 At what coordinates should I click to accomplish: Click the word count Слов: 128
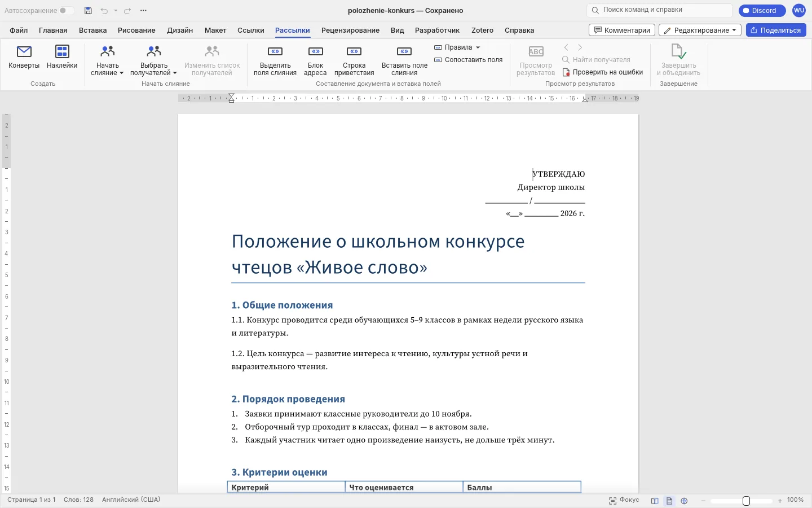pyautogui.click(x=78, y=500)
